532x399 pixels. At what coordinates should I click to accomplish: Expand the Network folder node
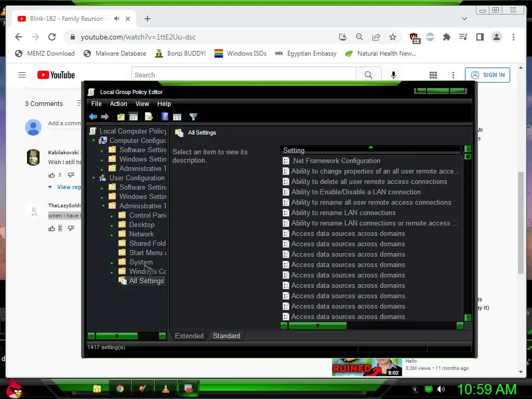[x=112, y=234]
